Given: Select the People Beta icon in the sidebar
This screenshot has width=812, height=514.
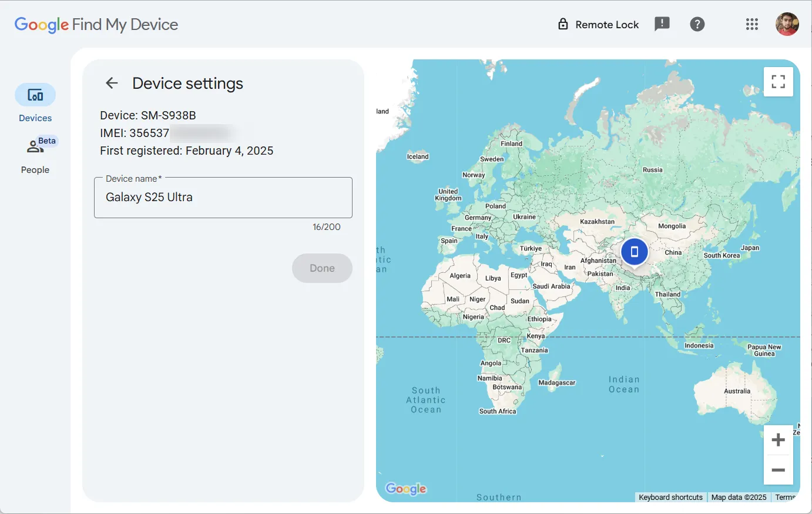Looking at the screenshot, I should [x=35, y=145].
